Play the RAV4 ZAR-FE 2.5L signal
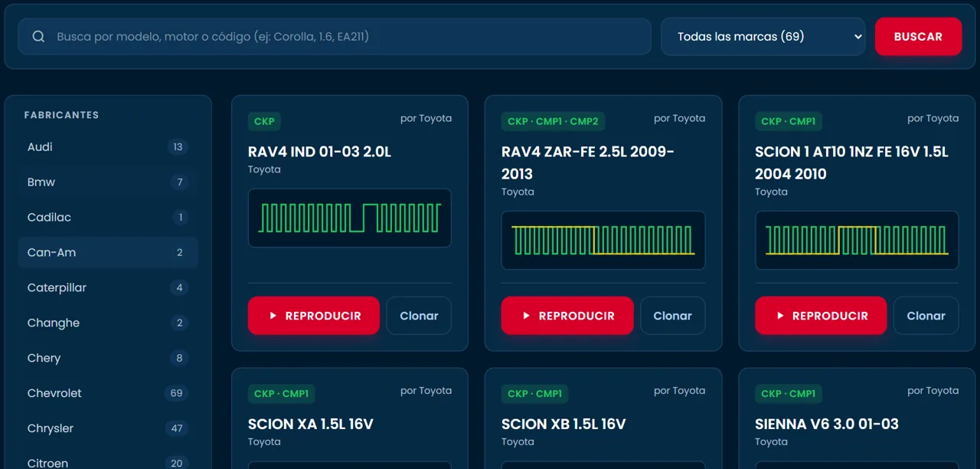980x469 pixels. pos(567,316)
